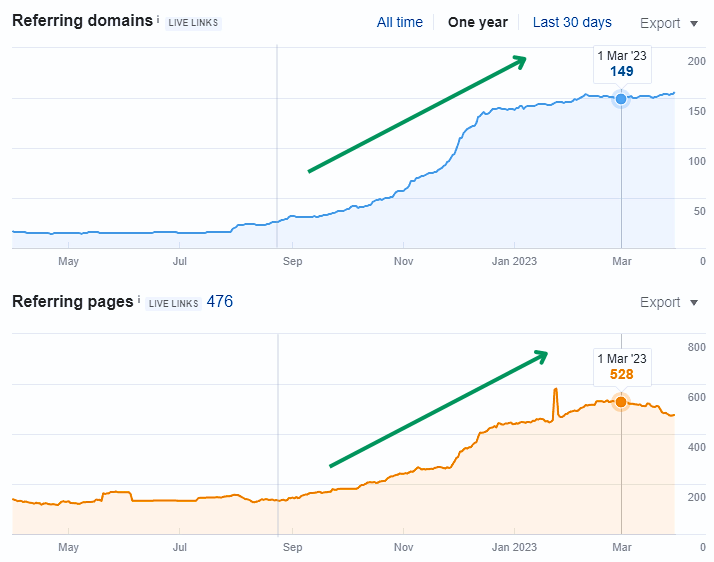Click the 149 tooltip on Referring domains chart

pyautogui.click(x=621, y=65)
